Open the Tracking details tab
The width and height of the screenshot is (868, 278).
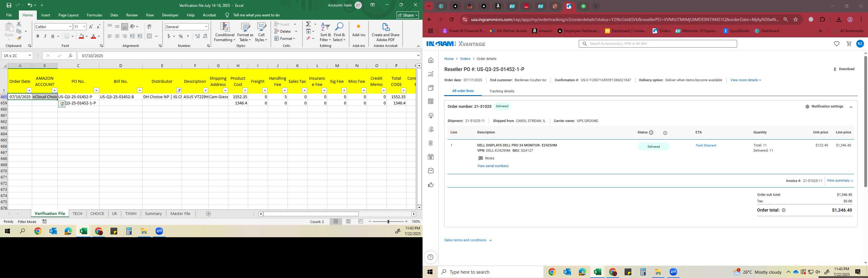click(x=501, y=91)
